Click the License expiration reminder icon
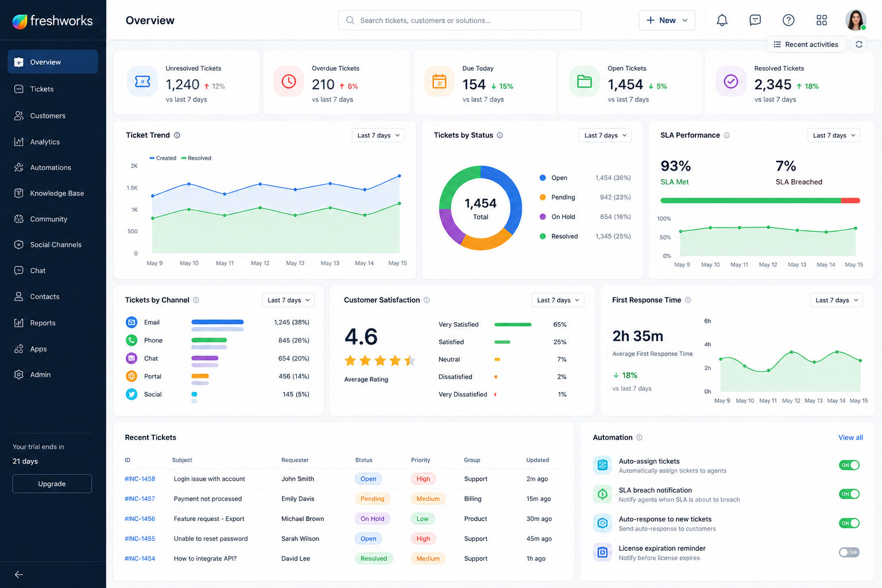Image resolution: width=882 pixels, height=588 pixels. 602,552
